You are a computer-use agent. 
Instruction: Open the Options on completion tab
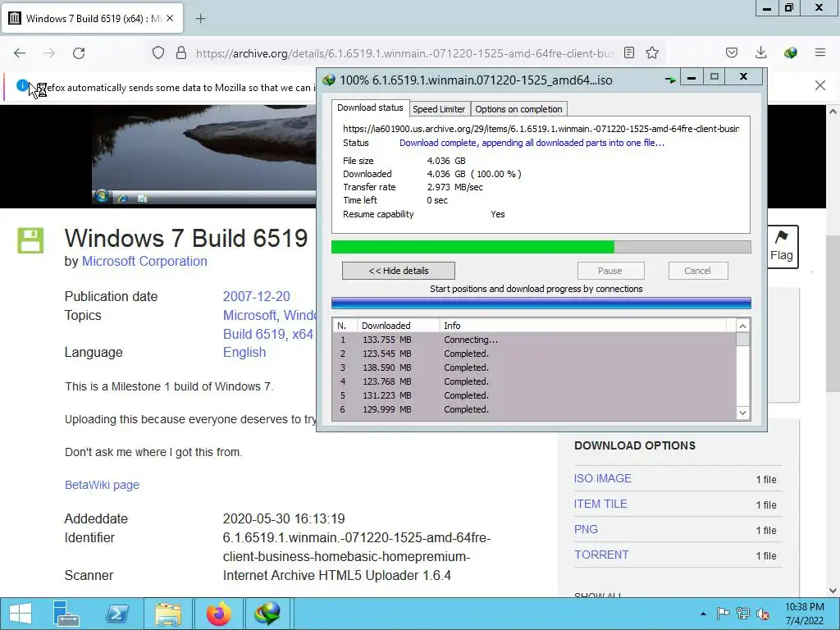click(x=518, y=109)
